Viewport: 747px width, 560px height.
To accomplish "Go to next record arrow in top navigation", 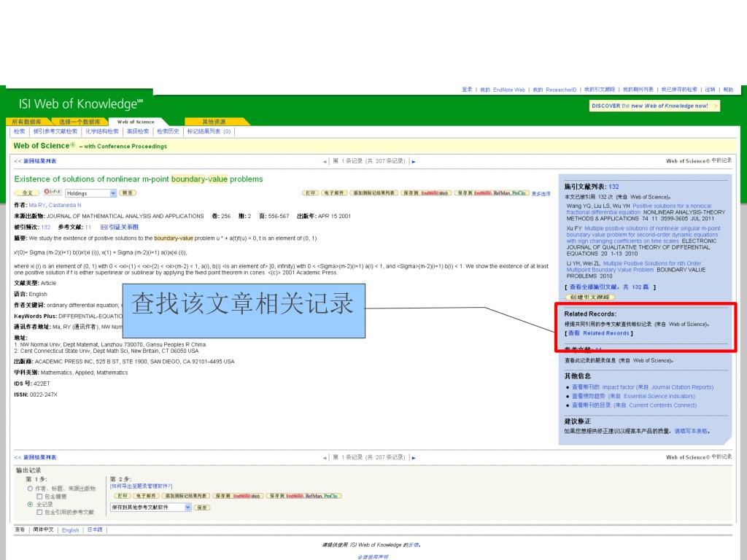I will [413, 162].
